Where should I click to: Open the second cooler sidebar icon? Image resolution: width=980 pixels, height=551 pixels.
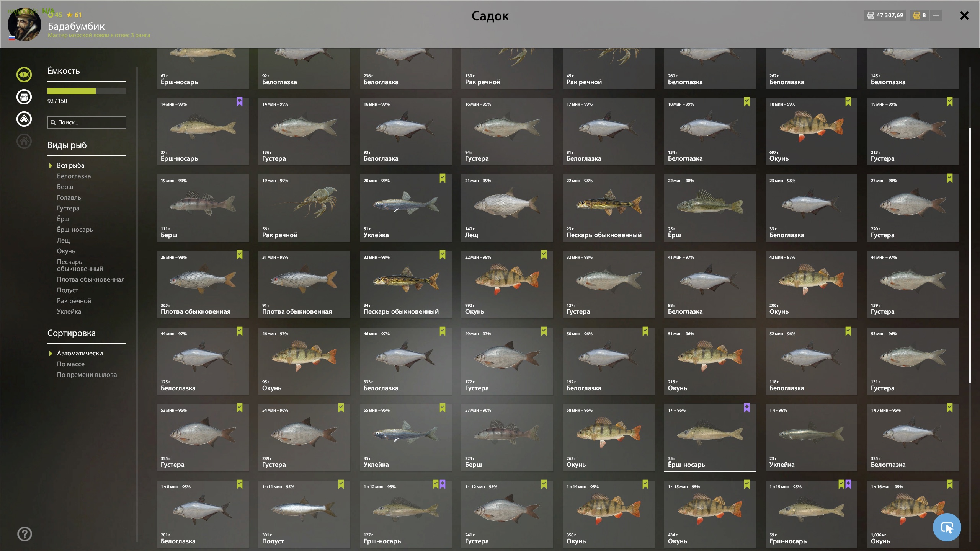[24, 97]
